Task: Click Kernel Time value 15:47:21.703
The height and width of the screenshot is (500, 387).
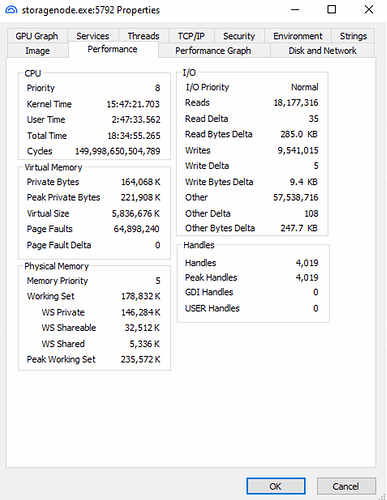Action: 133,104
